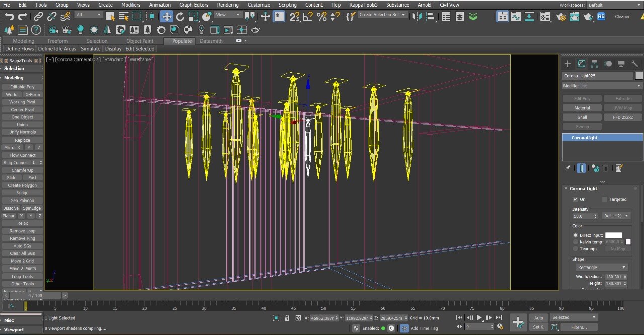
Task: Toggle the Corona Light On checkbox
Action: click(575, 199)
